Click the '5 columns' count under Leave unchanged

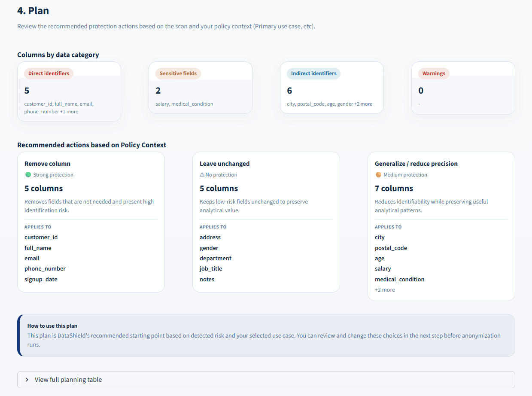(219, 189)
